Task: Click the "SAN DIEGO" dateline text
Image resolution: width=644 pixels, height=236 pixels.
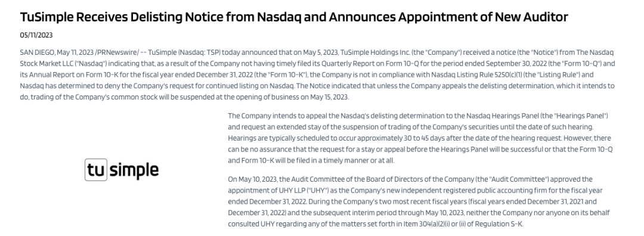Action: click(36, 52)
